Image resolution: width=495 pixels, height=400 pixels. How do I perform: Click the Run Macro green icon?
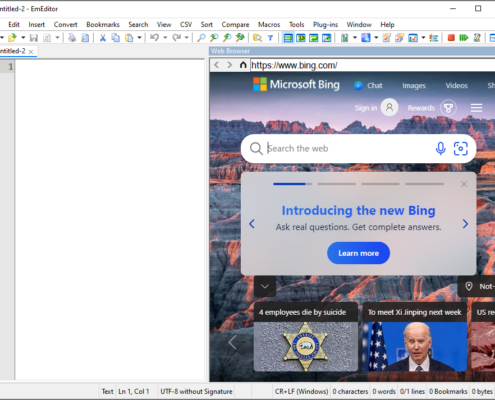click(464, 38)
